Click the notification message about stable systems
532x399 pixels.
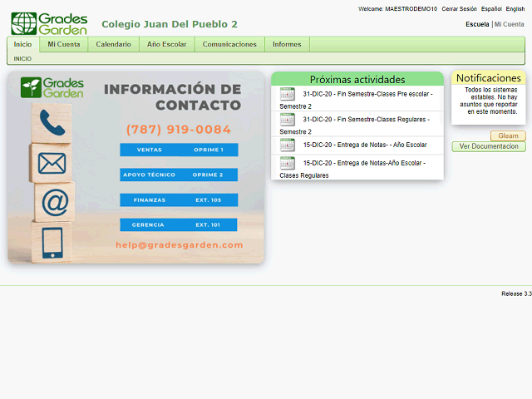(489, 101)
